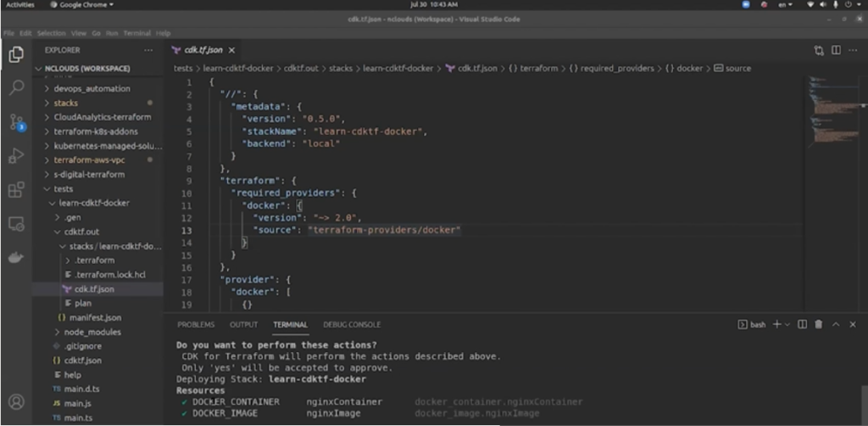Open the Run and Debug view
Image resolution: width=868 pixels, height=426 pixels.
click(16, 155)
